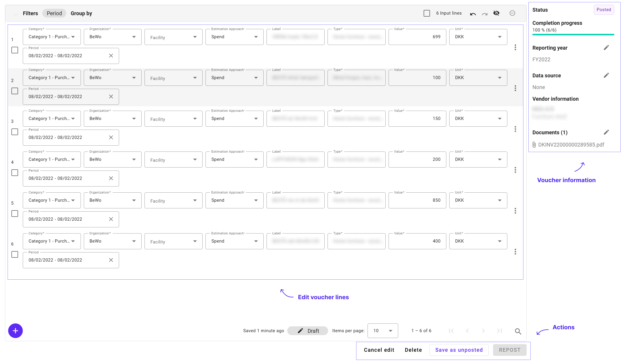The height and width of the screenshot is (364, 625).
Task: Clear the period date on line 3
Action: tap(111, 137)
